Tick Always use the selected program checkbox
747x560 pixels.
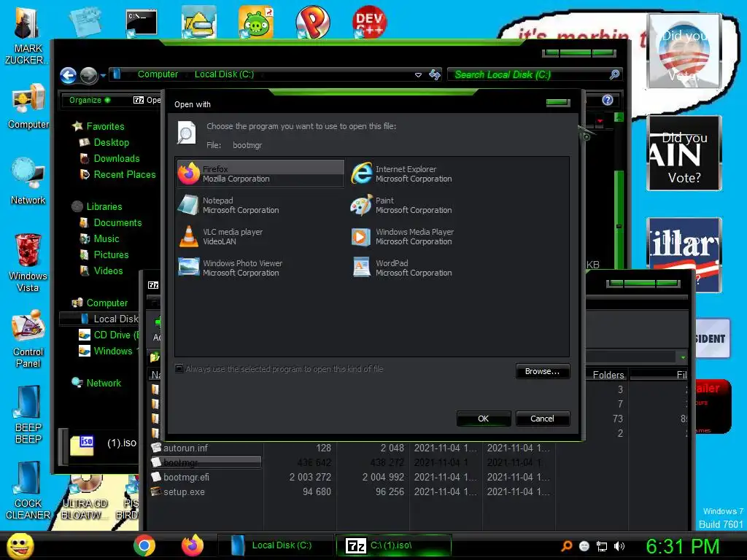179,368
